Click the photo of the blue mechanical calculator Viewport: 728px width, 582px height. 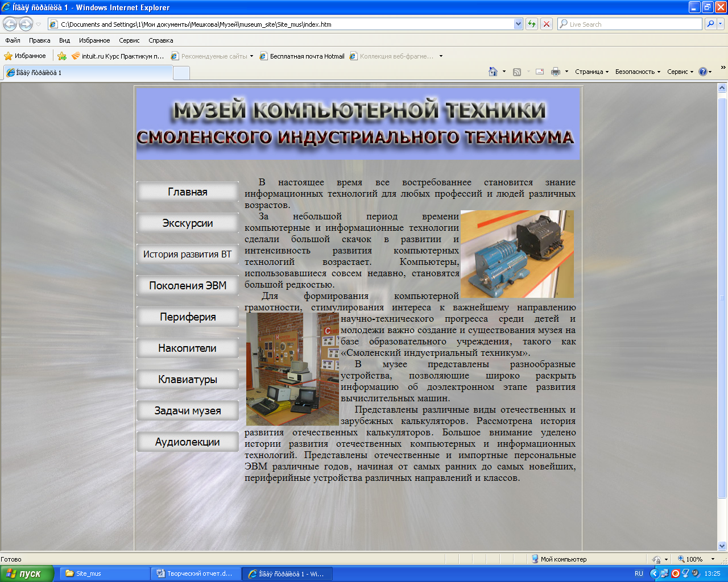pyautogui.click(x=517, y=254)
